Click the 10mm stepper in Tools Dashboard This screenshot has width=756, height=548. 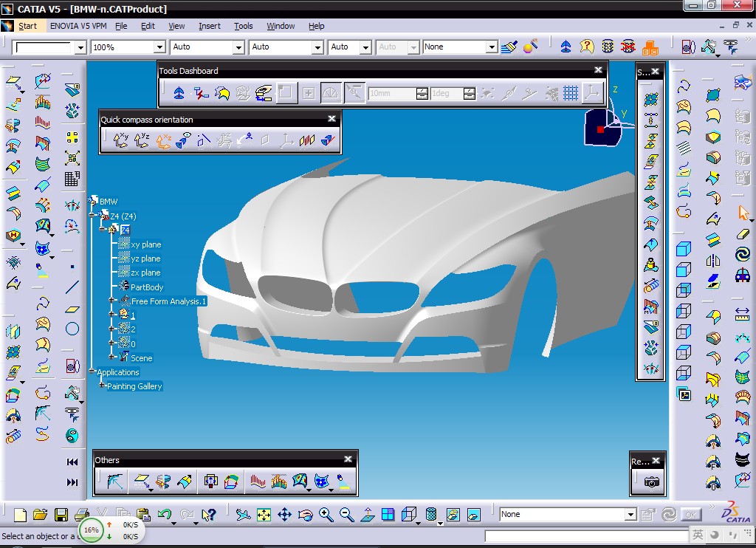point(422,93)
